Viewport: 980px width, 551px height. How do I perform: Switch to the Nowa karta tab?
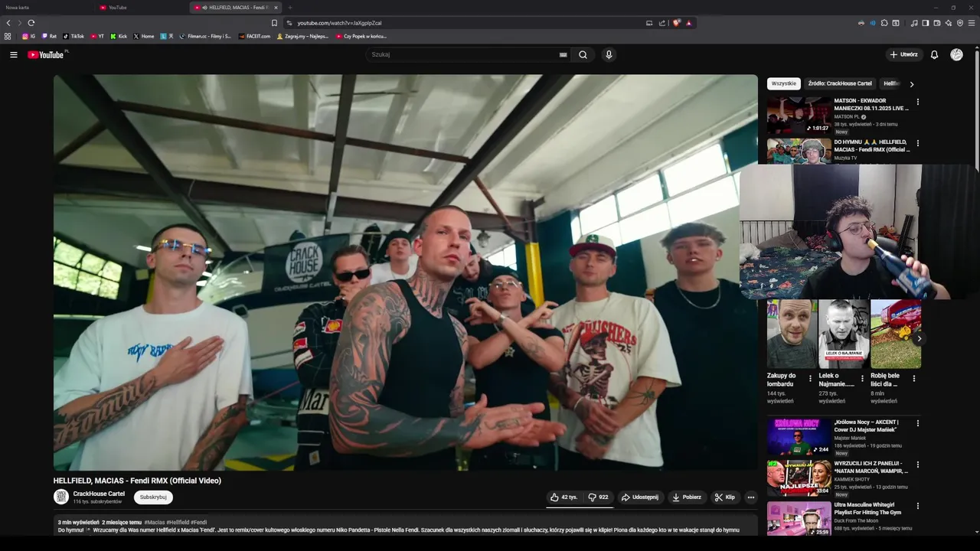click(46, 8)
